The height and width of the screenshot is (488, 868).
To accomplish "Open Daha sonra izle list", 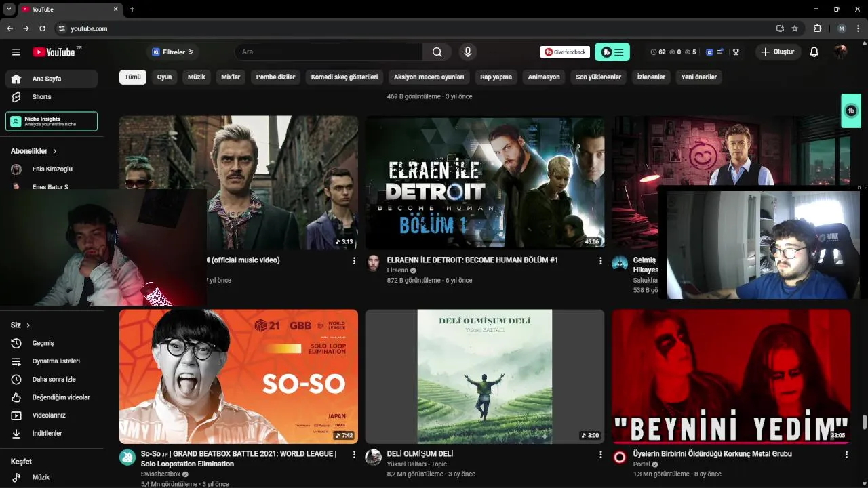I will [52, 380].
